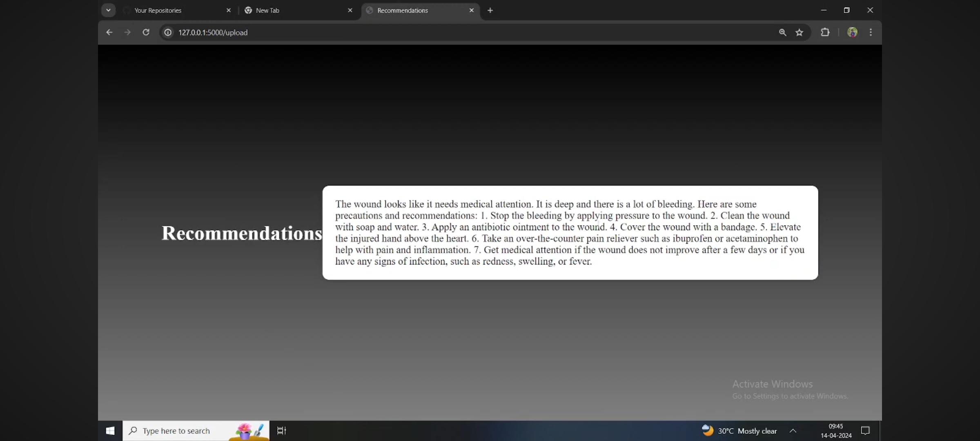Click the browser back arrow
This screenshot has height=441, width=980.
point(109,32)
